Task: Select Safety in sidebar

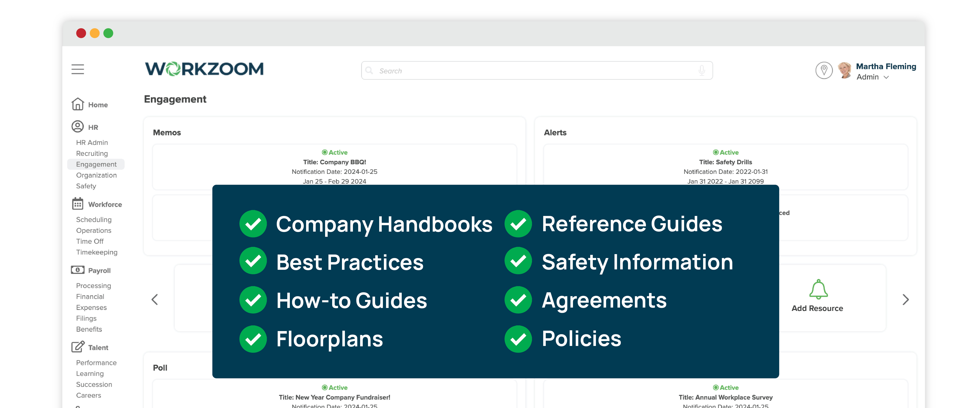Action: coord(86,186)
